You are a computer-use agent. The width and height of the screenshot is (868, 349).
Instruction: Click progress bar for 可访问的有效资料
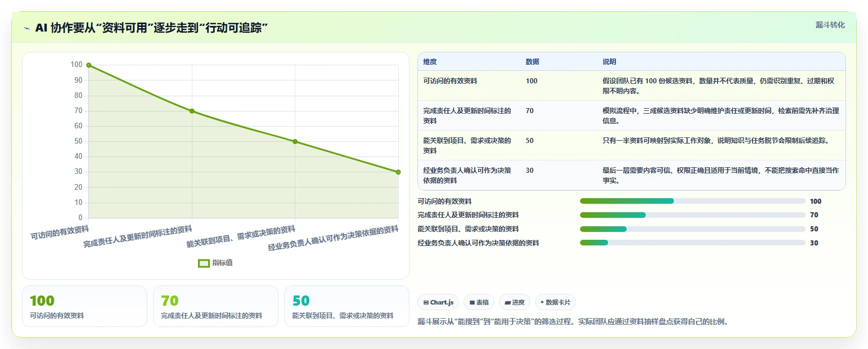(x=692, y=201)
